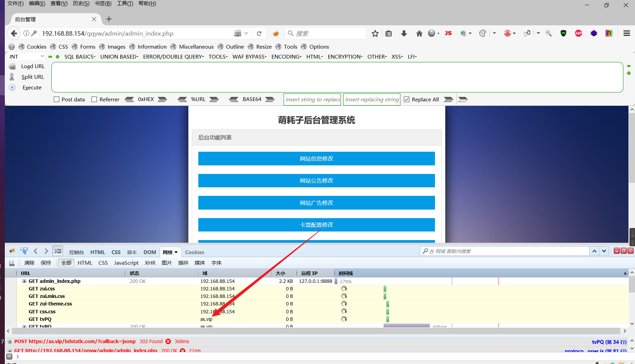Open the Adblock Plus ABP icon

point(578,33)
